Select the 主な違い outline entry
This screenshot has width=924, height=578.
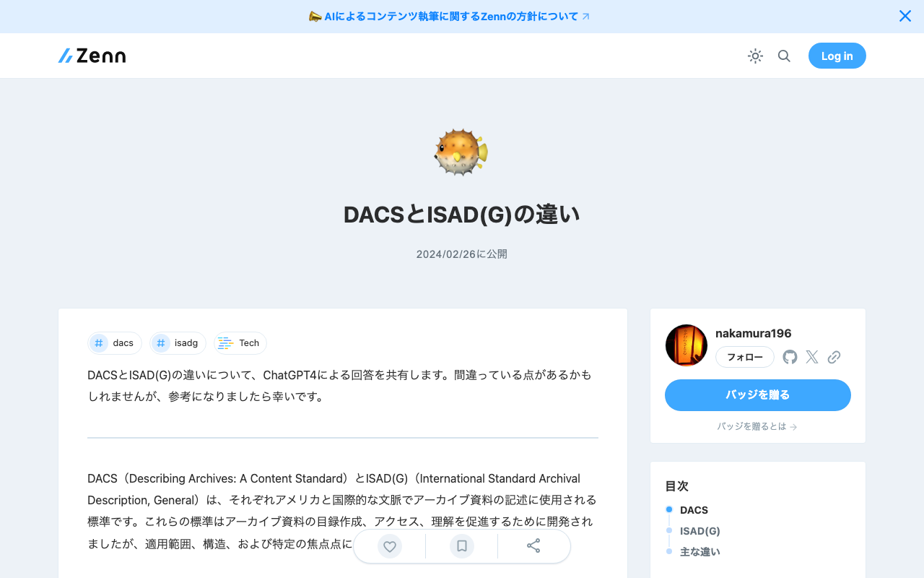click(699, 551)
